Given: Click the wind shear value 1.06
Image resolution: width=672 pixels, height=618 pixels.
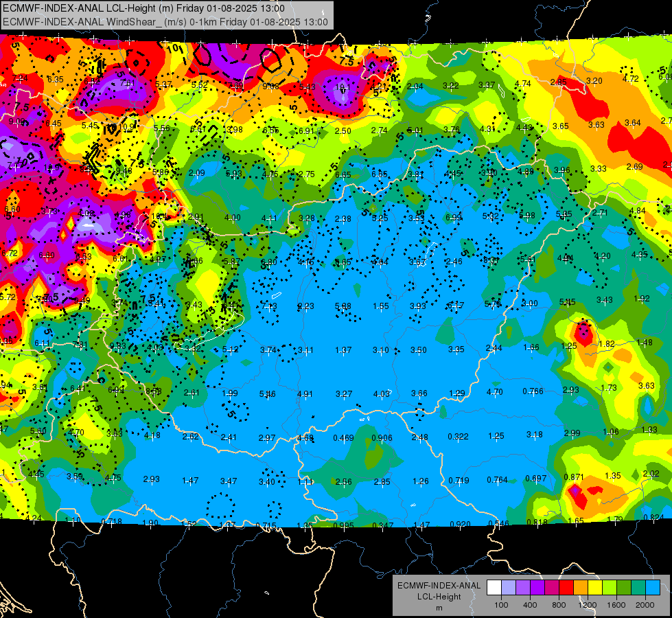Looking at the screenshot, I should click(x=611, y=432).
